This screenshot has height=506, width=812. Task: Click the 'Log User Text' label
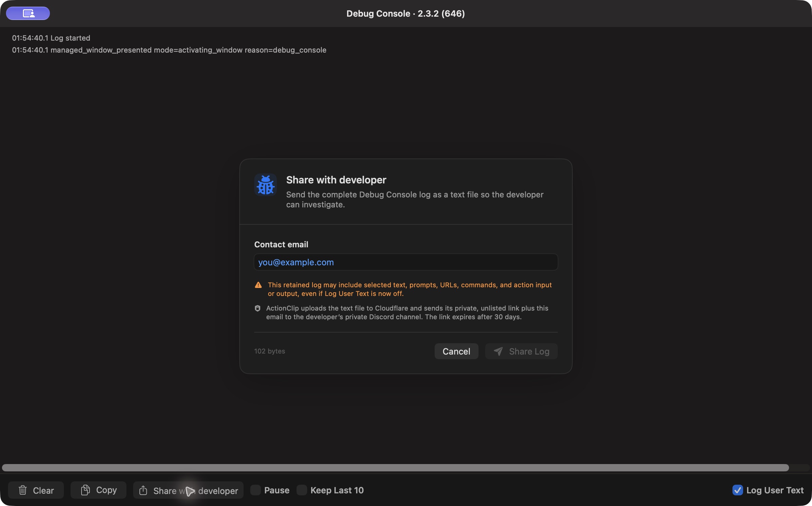pos(775,490)
